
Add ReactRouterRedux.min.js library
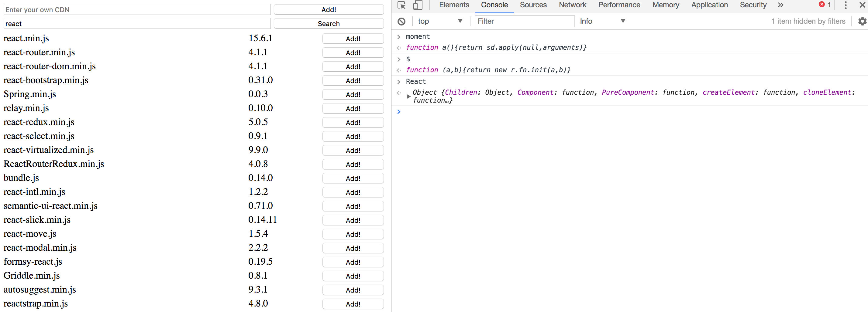click(353, 164)
